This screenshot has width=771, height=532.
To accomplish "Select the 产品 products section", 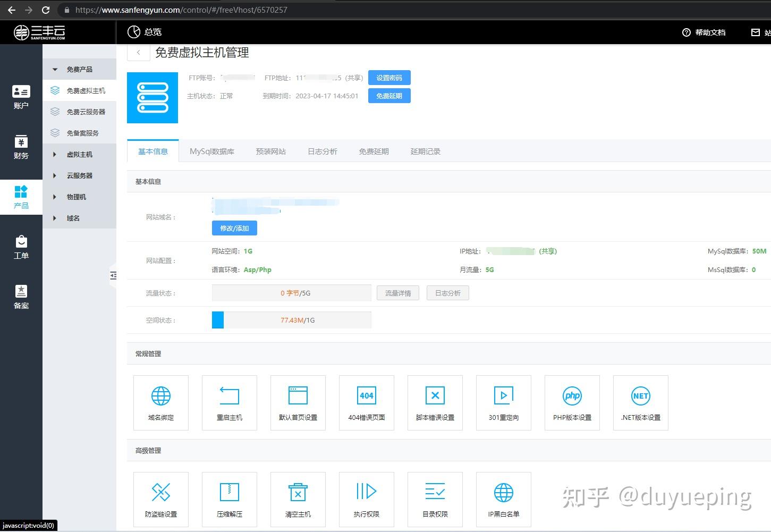I will (21, 197).
